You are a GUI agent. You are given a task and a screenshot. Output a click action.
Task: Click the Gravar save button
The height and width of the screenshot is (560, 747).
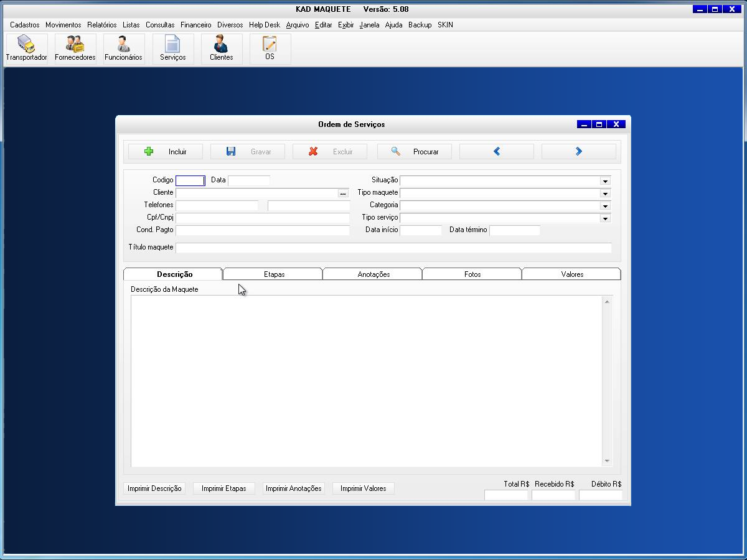[x=248, y=151]
